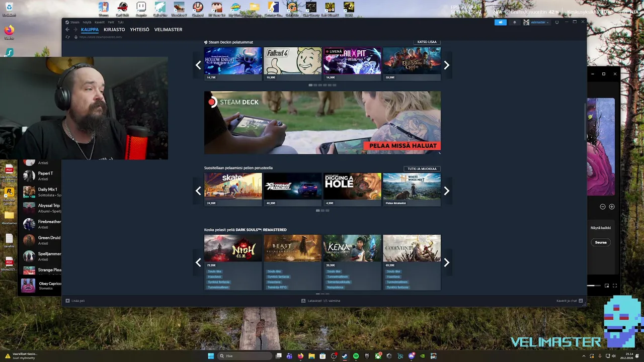Open the Pelit menu
This screenshot has height=362, width=644.
pyautogui.click(x=111, y=22)
